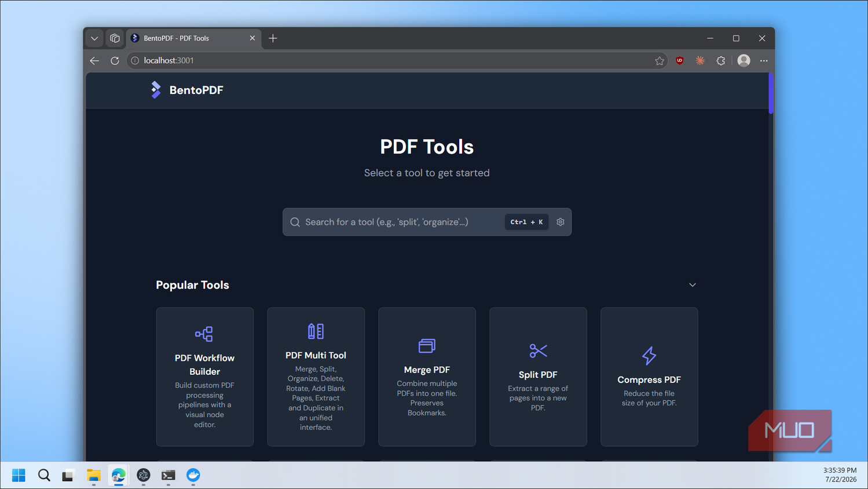The width and height of the screenshot is (868, 489).
Task: Open the Split PDF card
Action: (539, 377)
